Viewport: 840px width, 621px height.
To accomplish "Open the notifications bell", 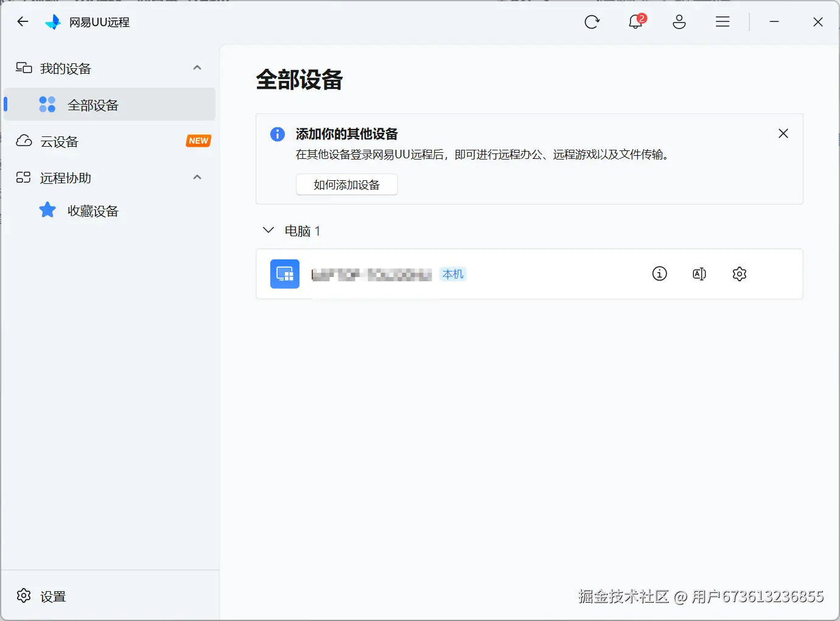I will pos(635,22).
